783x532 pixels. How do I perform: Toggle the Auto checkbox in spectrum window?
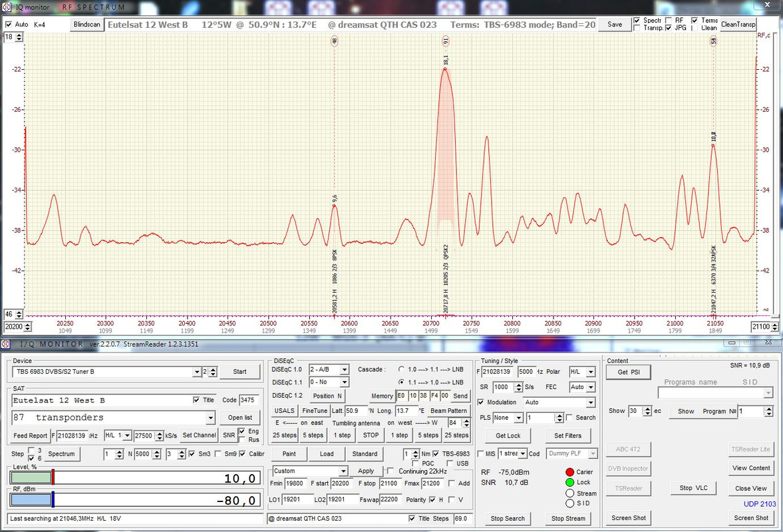[x=9, y=25]
